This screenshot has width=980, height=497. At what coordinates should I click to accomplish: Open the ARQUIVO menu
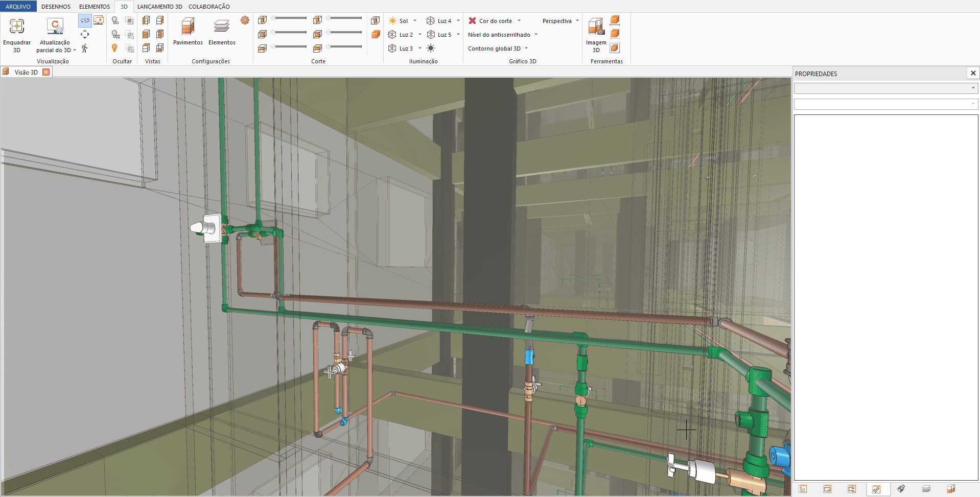point(18,7)
